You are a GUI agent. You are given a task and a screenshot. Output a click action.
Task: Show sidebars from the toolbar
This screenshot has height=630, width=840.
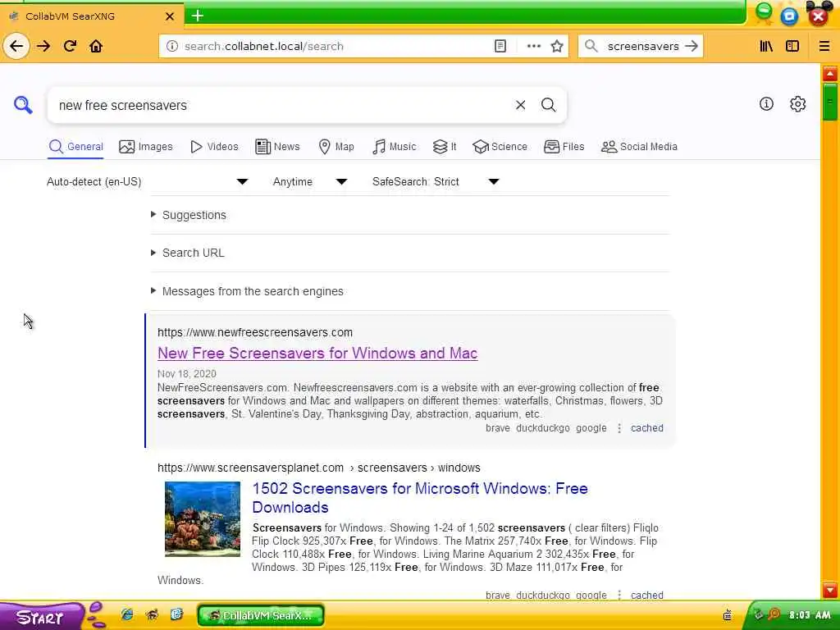point(792,46)
